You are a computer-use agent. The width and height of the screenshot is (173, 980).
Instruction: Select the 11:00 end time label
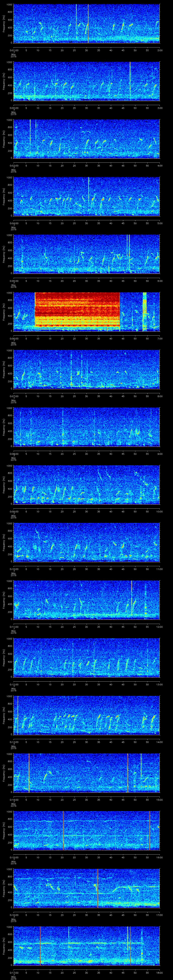(159, 569)
